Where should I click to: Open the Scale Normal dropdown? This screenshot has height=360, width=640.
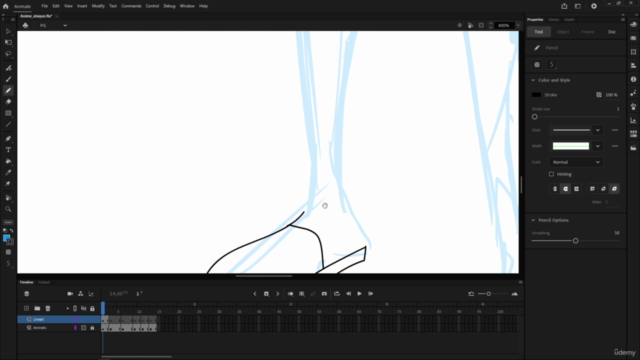click(576, 162)
